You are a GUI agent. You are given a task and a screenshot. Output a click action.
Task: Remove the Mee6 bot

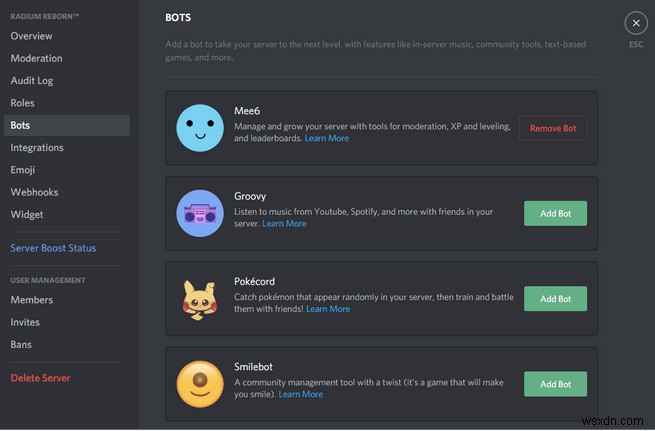(x=553, y=128)
